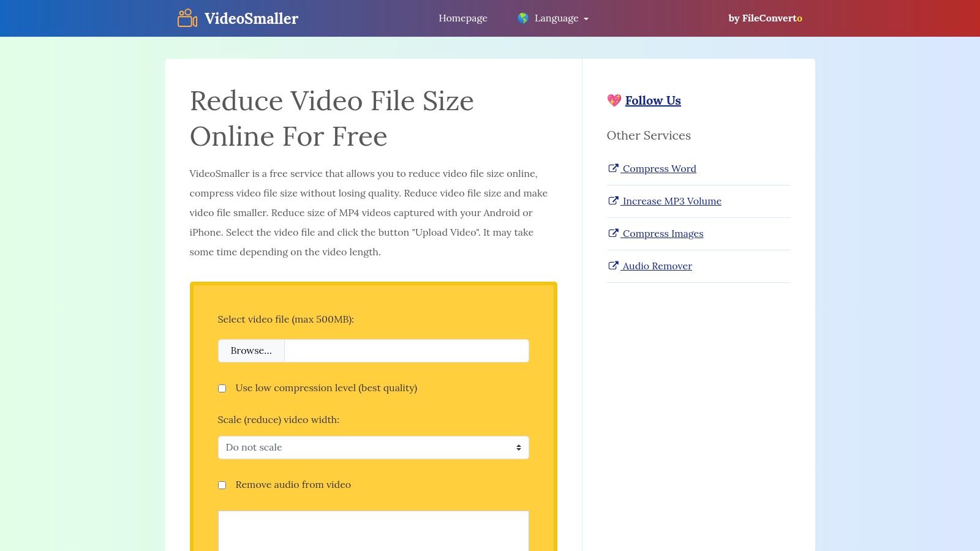The width and height of the screenshot is (980, 551).
Task: Click the heart emoji next to Follow Us
Action: click(614, 100)
